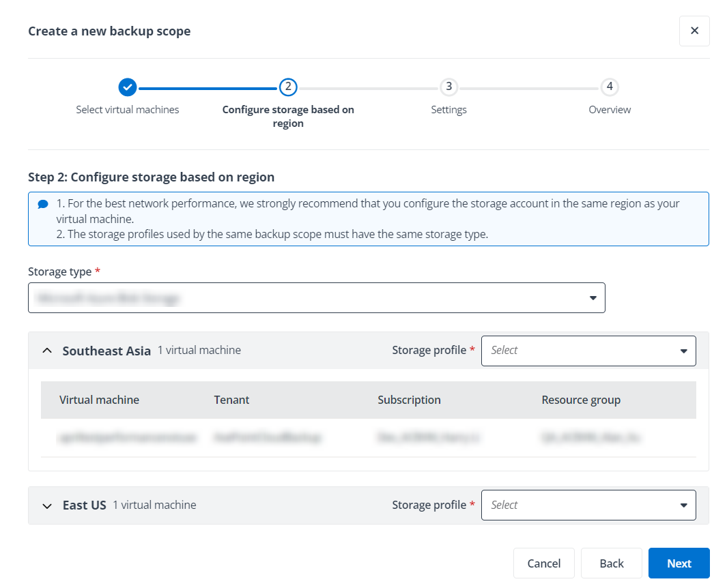This screenshot has height=588, width=727.
Task: Click the step 3 Settings circle icon
Action: point(448,87)
